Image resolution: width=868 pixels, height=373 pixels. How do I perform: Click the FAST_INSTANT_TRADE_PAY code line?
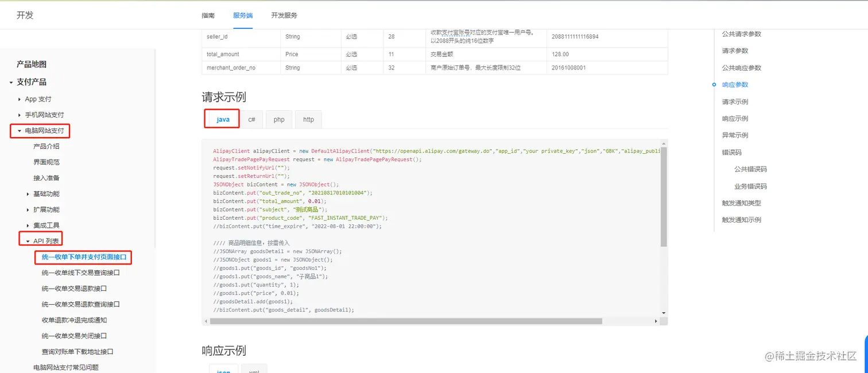[301, 218]
